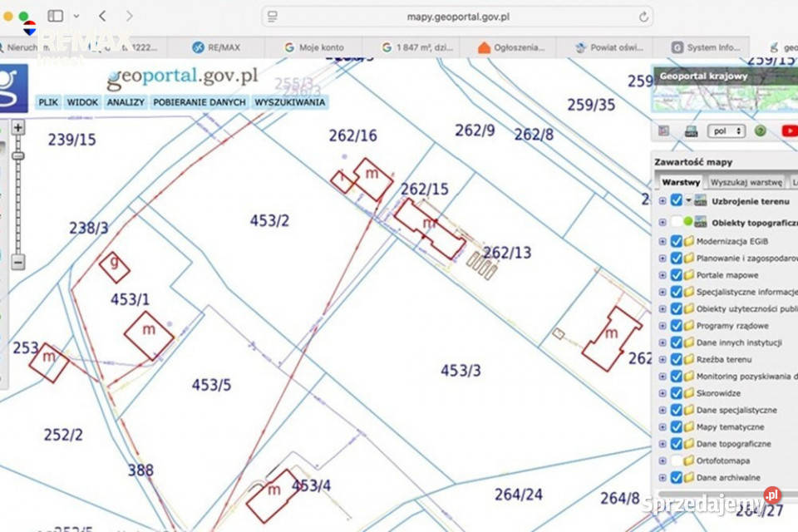Expand the Planowanie i zagospodarowanie folder
This screenshot has height=532, width=798.
tap(663, 259)
